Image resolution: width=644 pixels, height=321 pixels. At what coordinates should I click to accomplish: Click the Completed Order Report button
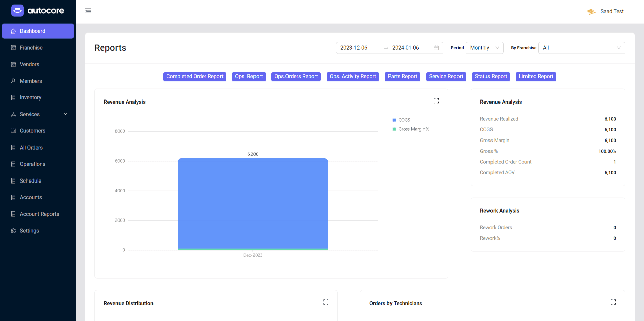195,77
